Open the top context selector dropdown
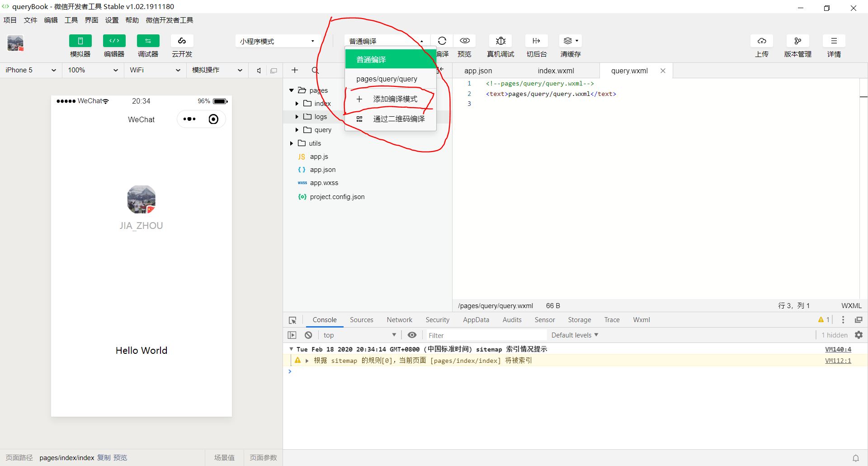 360,335
